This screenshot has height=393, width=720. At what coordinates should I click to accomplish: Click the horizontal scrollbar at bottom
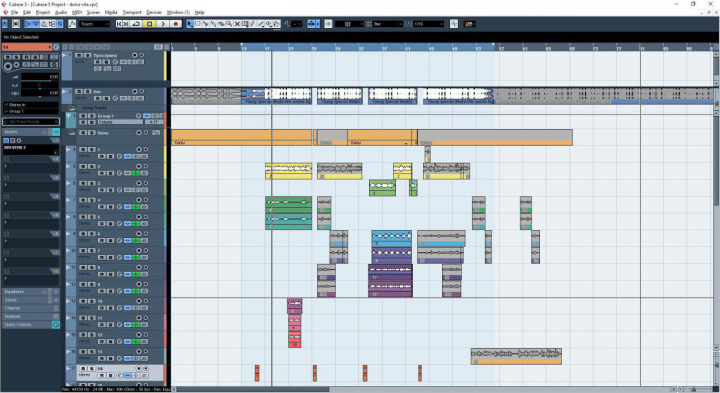253,389
